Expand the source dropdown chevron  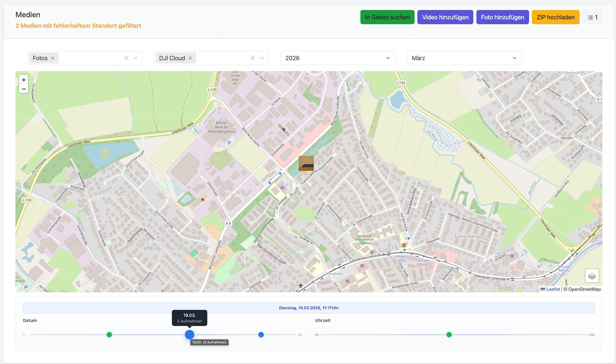(x=262, y=58)
